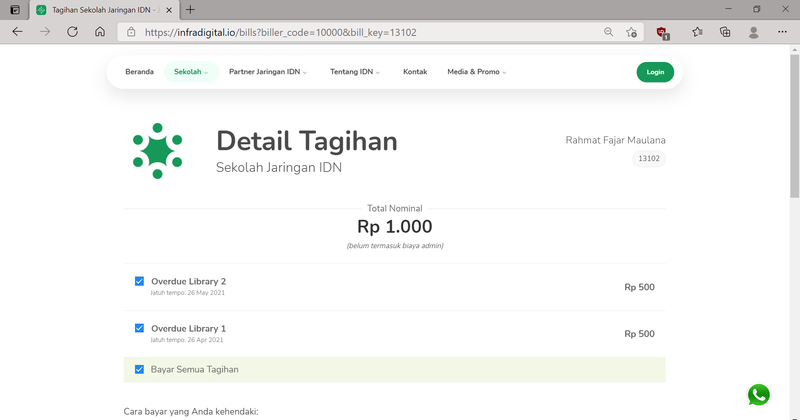The width and height of the screenshot is (800, 420).
Task: Click the Rahmat Fajar Maulana name
Action: click(615, 140)
